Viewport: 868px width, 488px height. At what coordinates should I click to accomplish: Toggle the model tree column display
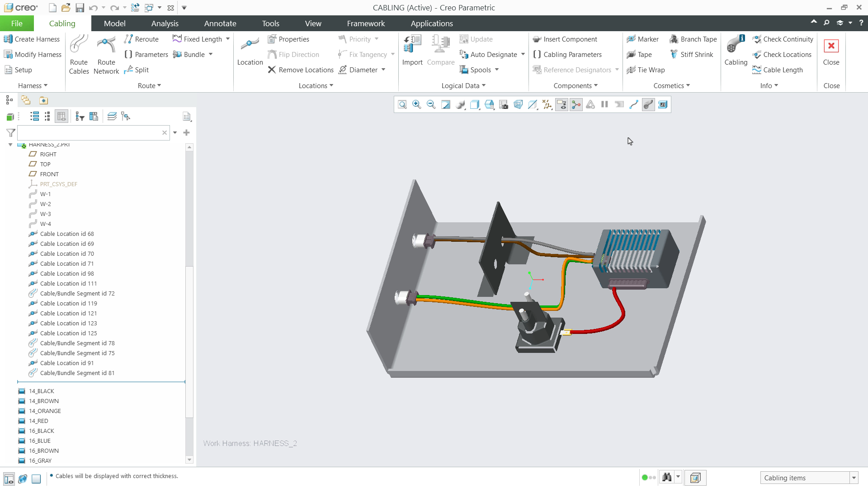pos(61,117)
